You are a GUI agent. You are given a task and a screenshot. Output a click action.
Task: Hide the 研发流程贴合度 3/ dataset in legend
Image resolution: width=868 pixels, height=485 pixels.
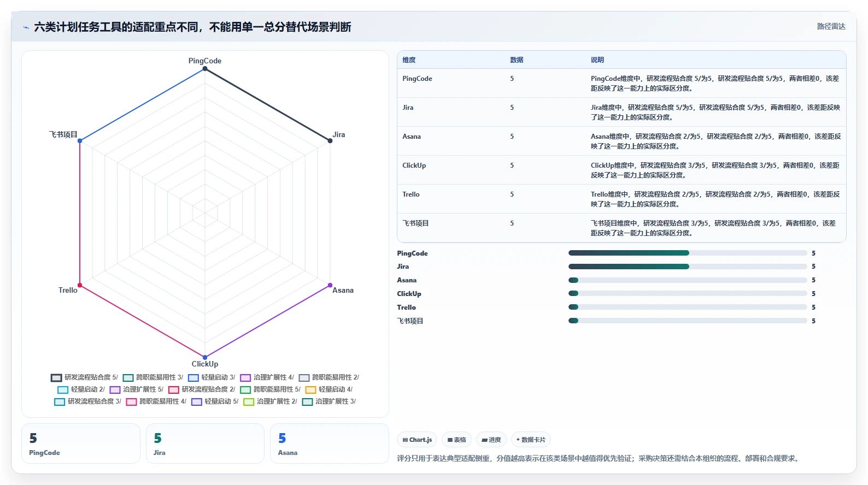[x=87, y=401]
